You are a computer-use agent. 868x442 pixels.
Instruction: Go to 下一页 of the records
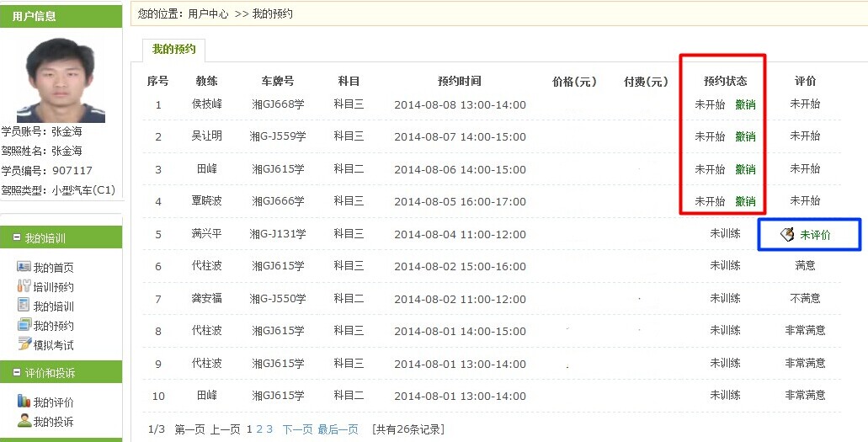(297, 429)
